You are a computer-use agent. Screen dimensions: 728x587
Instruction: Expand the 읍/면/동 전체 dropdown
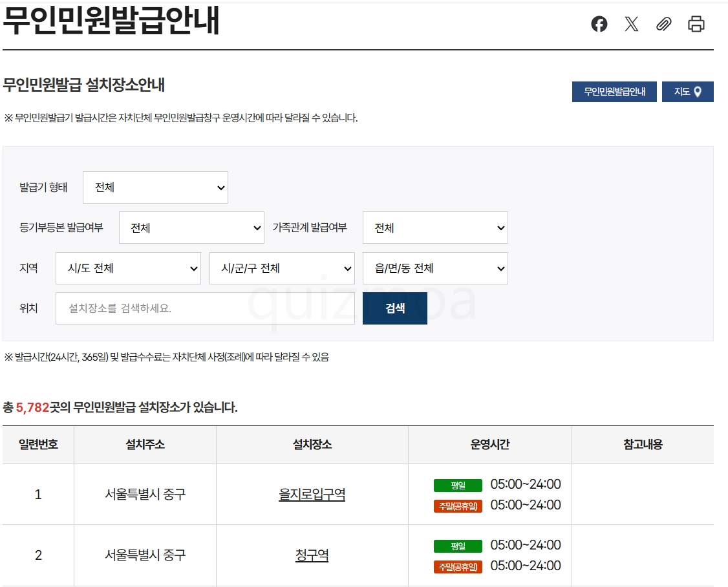tap(436, 268)
